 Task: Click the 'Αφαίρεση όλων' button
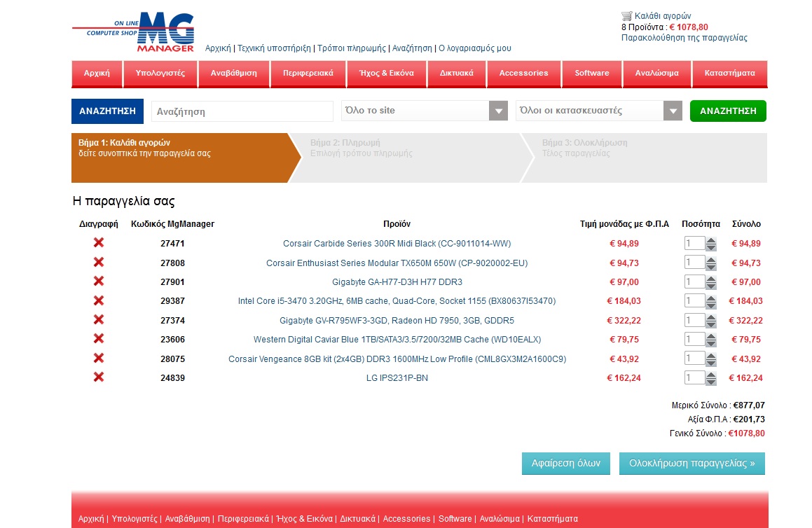point(565,464)
